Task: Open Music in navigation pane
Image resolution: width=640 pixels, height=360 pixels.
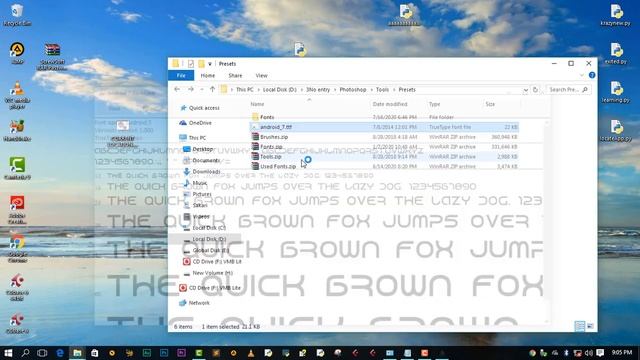Action: (200, 183)
